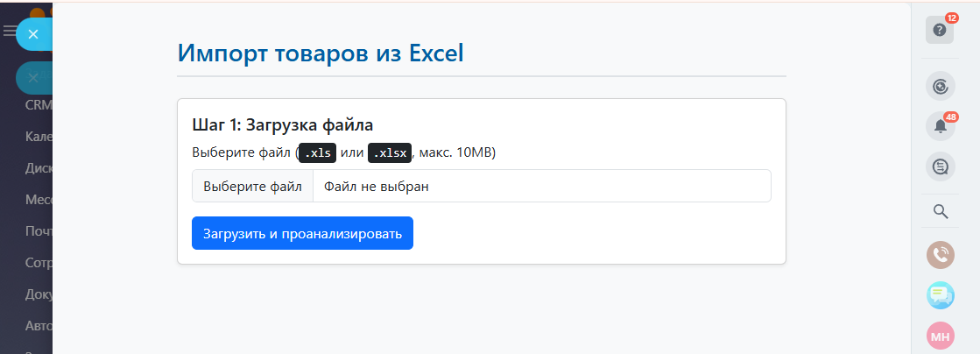
Task: Open the telephony phone icon
Action: [x=941, y=255]
